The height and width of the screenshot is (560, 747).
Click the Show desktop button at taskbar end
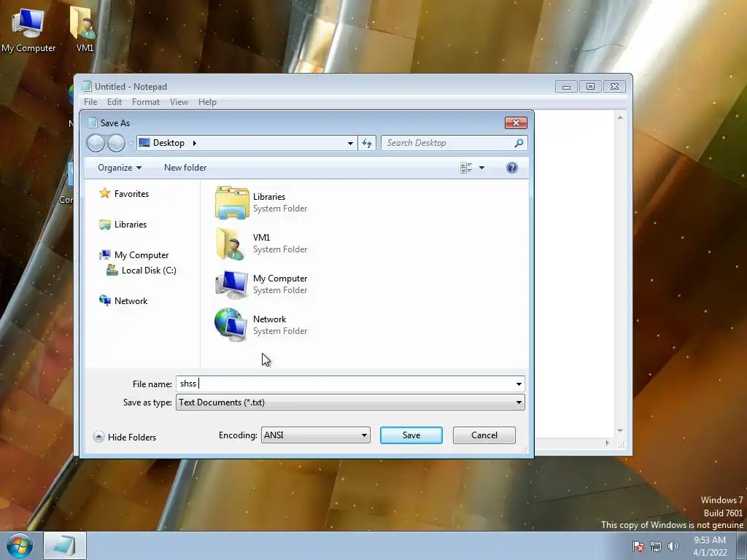(742, 545)
